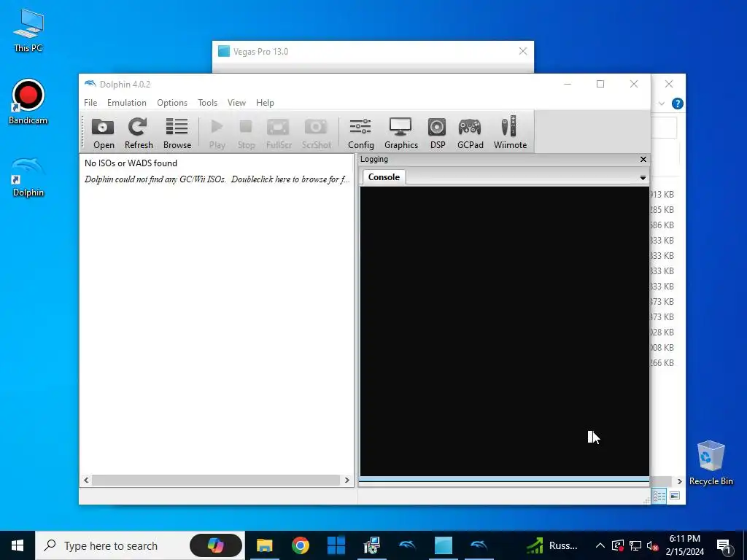The height and width of the screenshot is (560, 747).
Task: Open the Tools menu
Action: (x=207, y=103)
